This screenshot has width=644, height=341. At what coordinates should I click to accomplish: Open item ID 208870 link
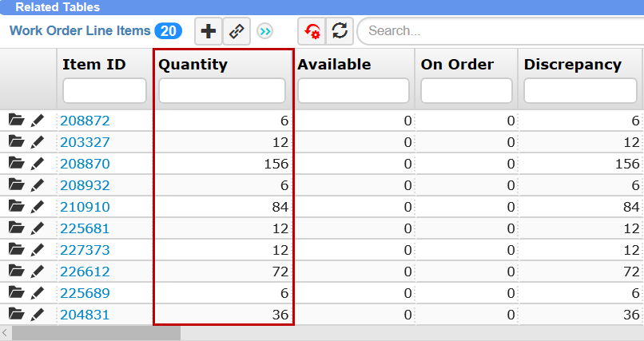85,164
